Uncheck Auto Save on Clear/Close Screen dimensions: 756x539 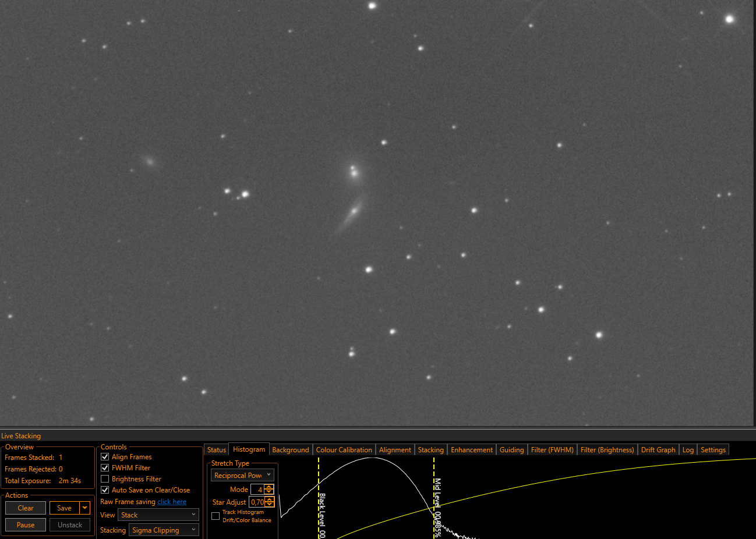pyautogui.click(x=105, y=490)
